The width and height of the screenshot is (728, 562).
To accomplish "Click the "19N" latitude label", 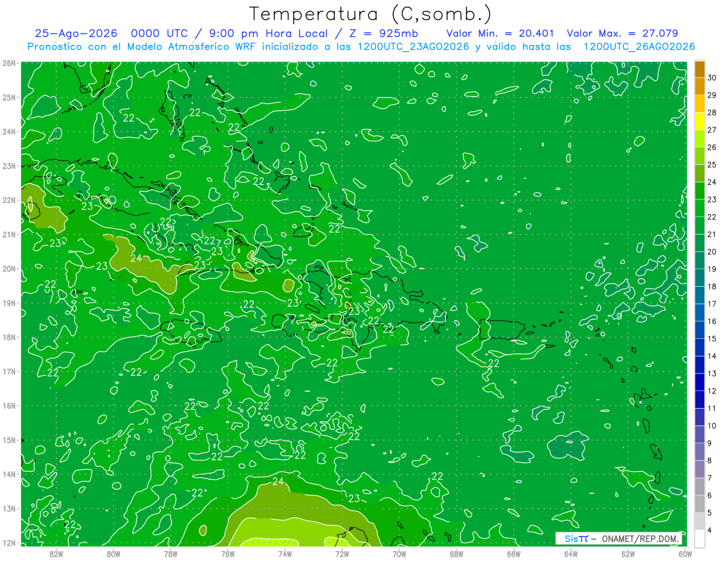I will click(x=9, y=303).
